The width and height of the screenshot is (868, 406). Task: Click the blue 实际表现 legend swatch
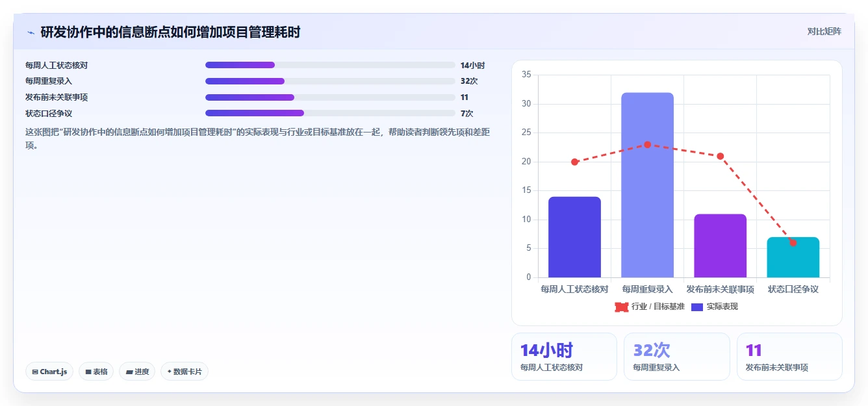pos(697,307)
